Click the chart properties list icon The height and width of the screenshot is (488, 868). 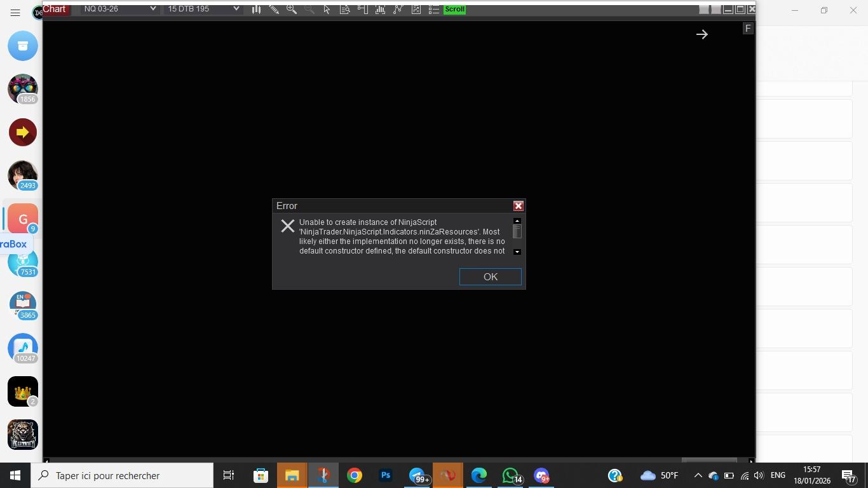[x=433, y=10]
